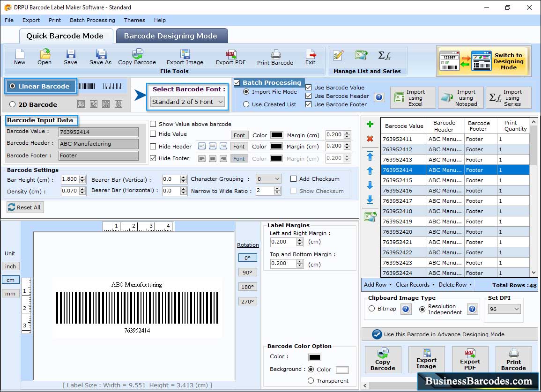The height and width of the screenshot is (392, 541).
Task: Move row up arrow icon
Action: [x=370, y=171]
